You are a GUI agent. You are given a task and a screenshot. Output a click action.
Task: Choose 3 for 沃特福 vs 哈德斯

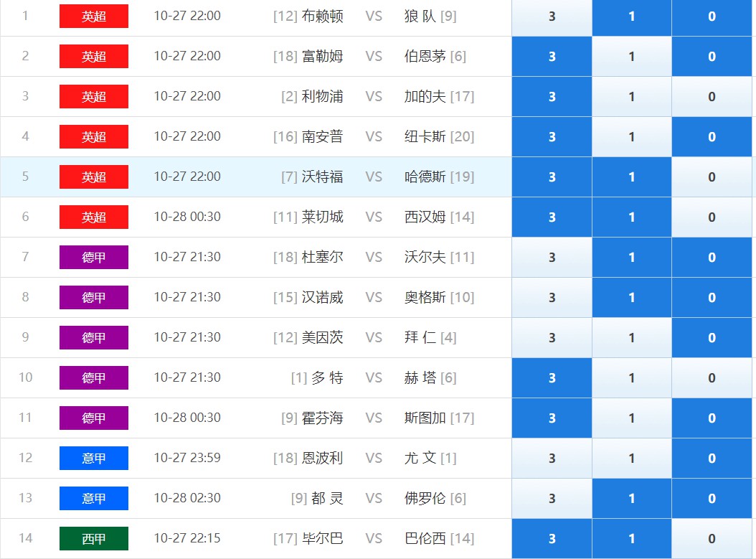pyautogui.click(x=552, y=177)
